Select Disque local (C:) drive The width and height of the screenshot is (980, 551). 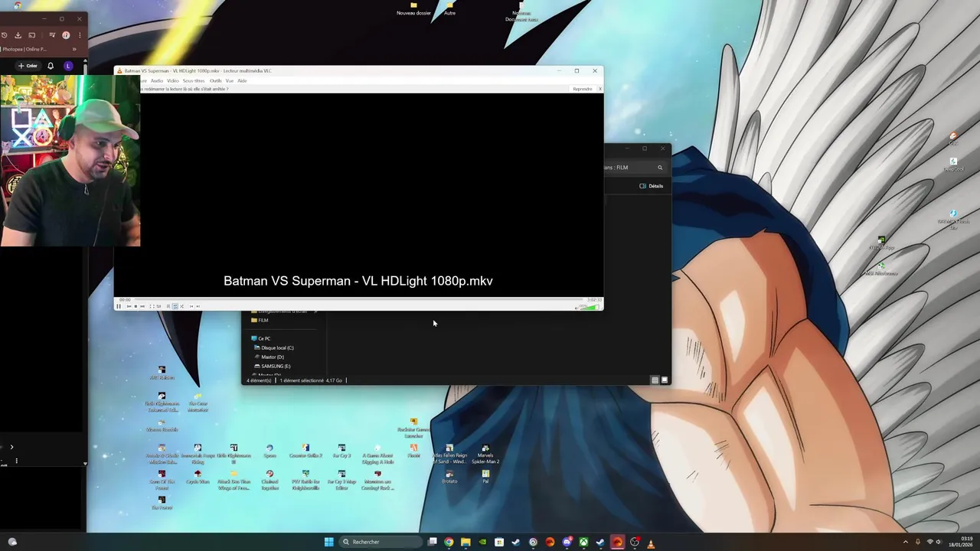tap(273, 347)
